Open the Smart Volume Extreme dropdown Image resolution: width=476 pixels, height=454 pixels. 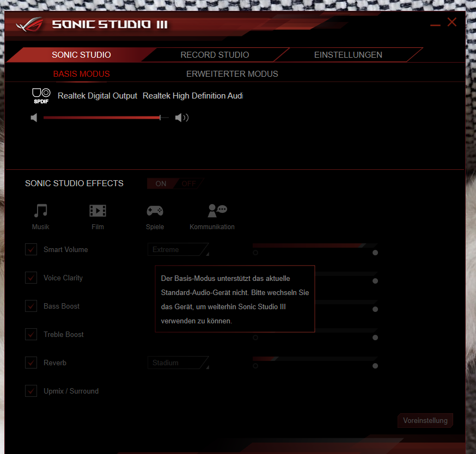(178, 249)
